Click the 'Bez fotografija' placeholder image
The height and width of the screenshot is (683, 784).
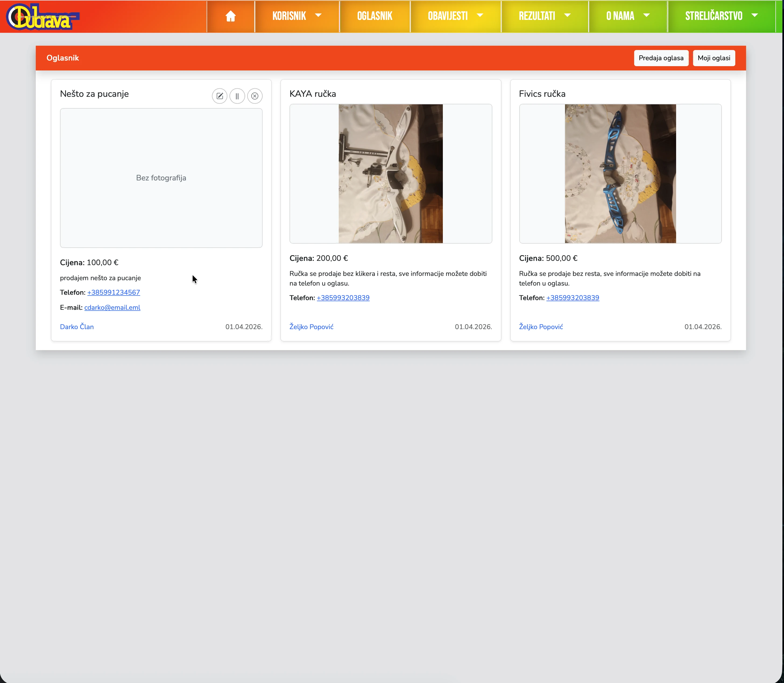point(161,178)
